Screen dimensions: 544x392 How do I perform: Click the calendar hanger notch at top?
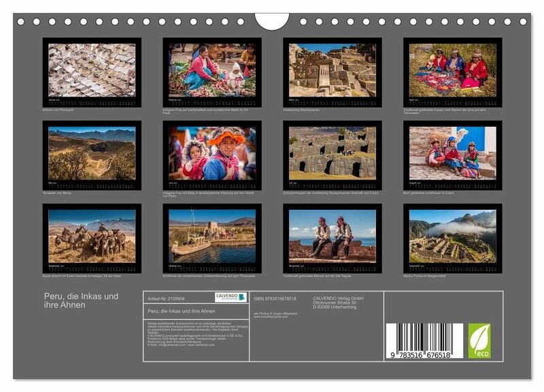click(x=272, y=21)
